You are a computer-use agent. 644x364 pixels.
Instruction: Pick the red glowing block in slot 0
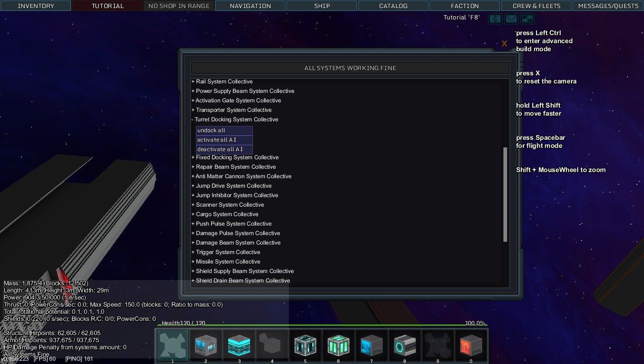coord(471,346)
